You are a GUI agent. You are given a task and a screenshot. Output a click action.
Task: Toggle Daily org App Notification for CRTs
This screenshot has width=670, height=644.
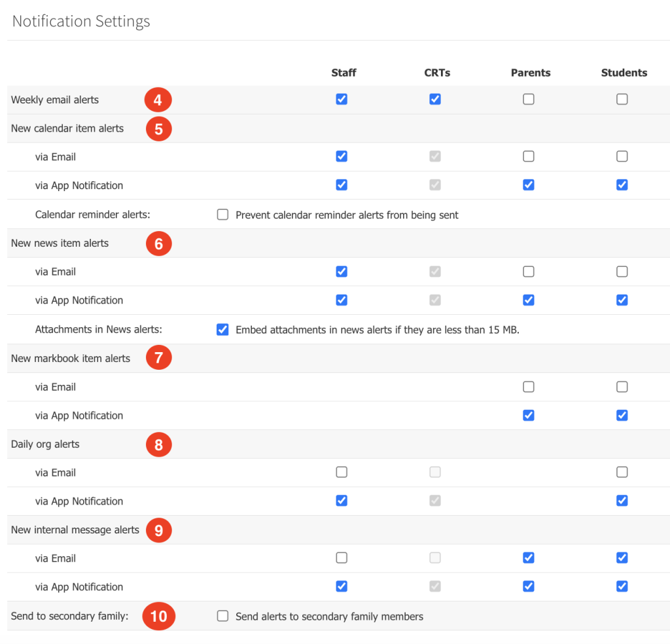click(435, 501)
